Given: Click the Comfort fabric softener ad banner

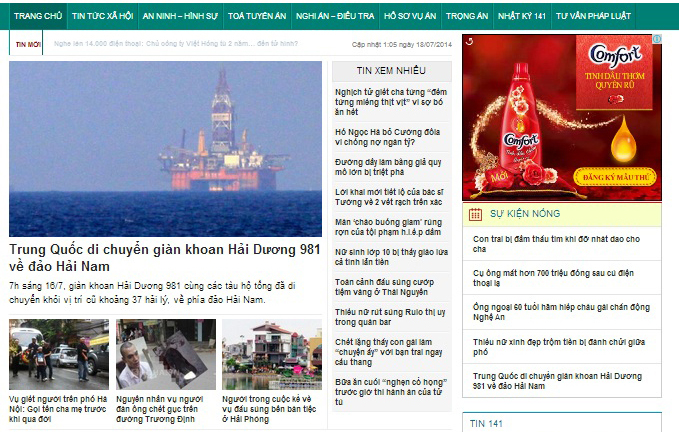Looking at the screenshot, I should tap(562, 118).
